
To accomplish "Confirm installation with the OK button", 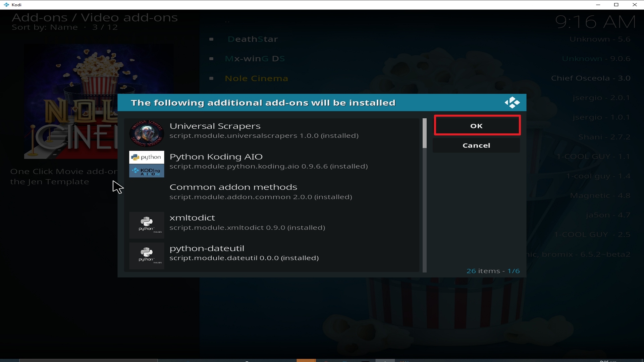I will 477,126.
